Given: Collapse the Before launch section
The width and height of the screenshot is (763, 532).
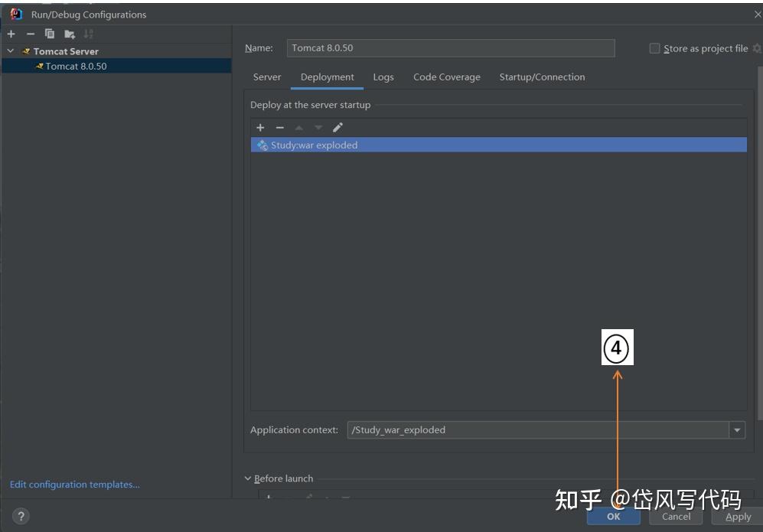Looking at the screenshot, I should click(246, 478).
